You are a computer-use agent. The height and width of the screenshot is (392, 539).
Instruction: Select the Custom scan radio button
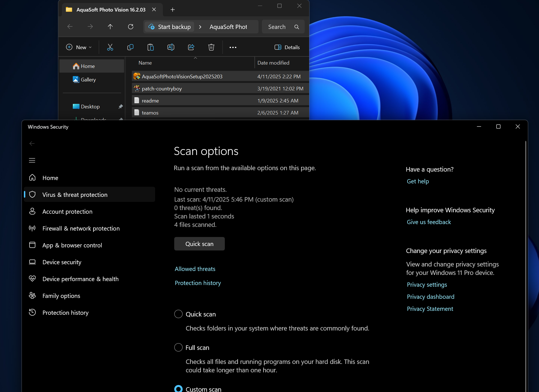(x=178, y=389)
